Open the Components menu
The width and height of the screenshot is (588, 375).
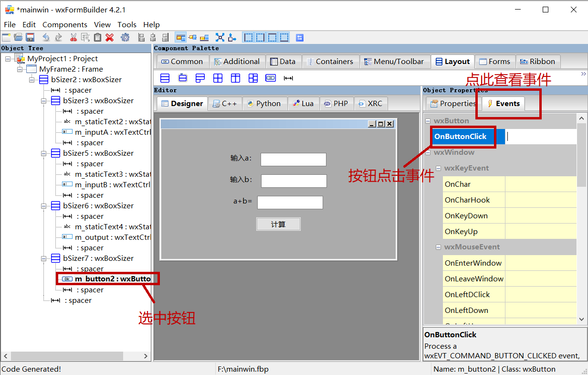(x=64, y=24)
